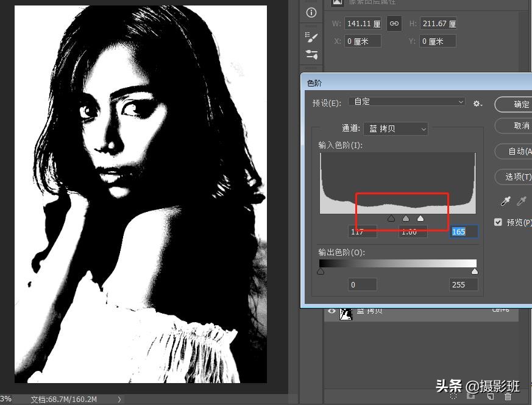Click the highlight input field 165
Image resolution: width=532 pixels, height=405 pixels.
coord(464,231)
